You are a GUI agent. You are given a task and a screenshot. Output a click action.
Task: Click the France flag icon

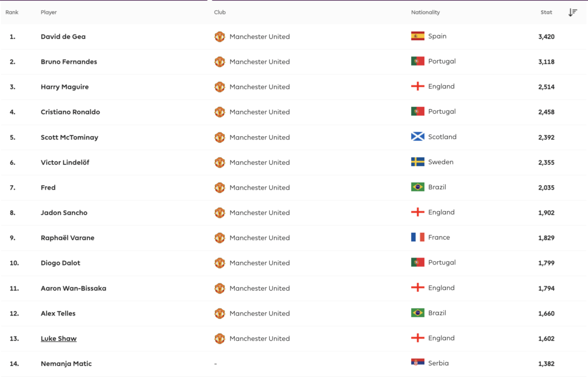pos(417,237)
